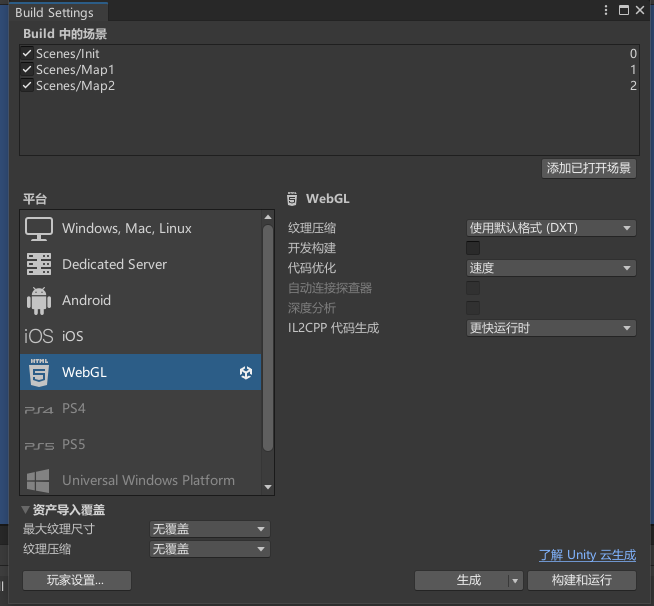The image size is (654, 606).
Task: Open the IL2CPP 代码生成 dropdown
Action: 551,328
